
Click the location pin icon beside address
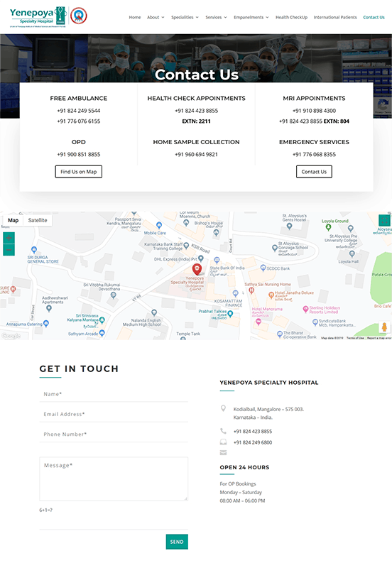[223, 409]
